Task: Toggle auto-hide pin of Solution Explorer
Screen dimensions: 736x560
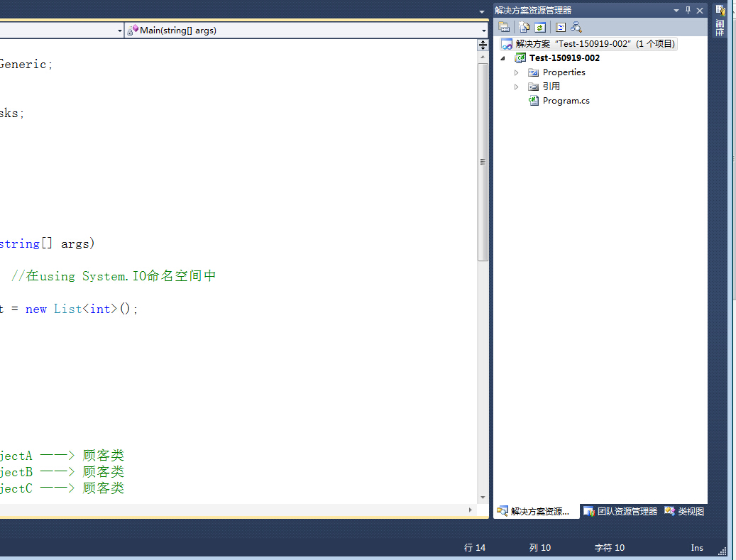Action: [x=688, y=10]
